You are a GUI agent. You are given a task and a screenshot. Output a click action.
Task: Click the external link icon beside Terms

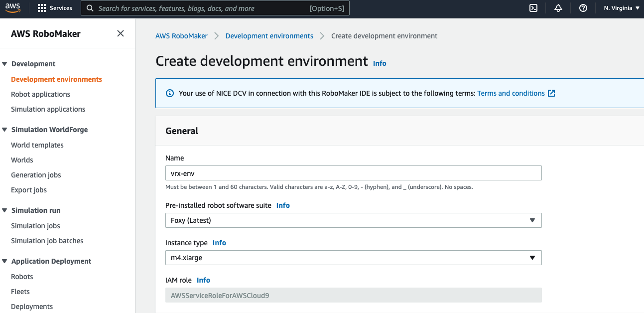click(551, 93)
